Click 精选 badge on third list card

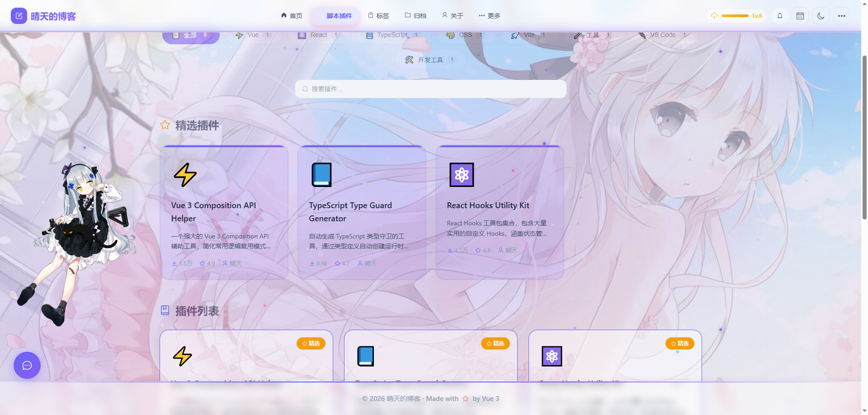(x=680, y=344)
